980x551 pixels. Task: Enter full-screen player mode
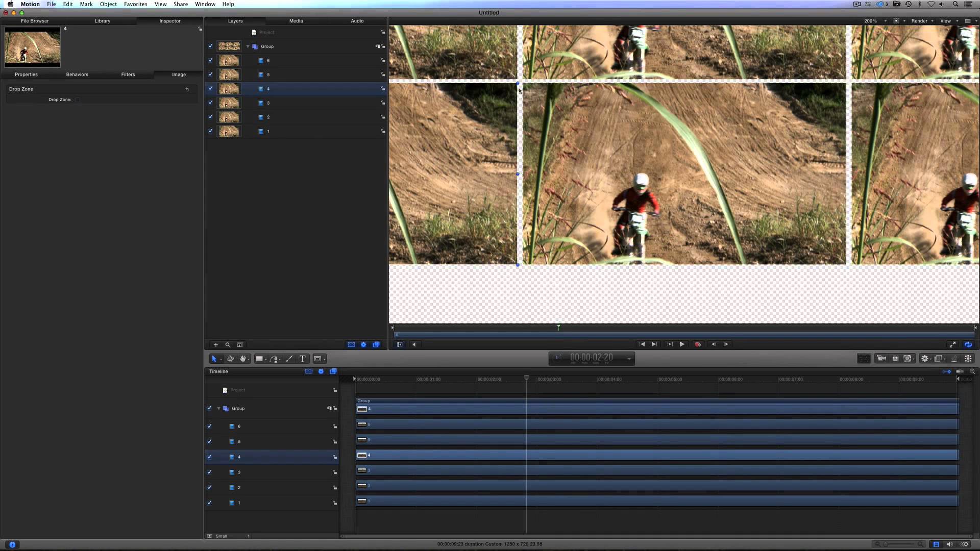click(952, 344)
